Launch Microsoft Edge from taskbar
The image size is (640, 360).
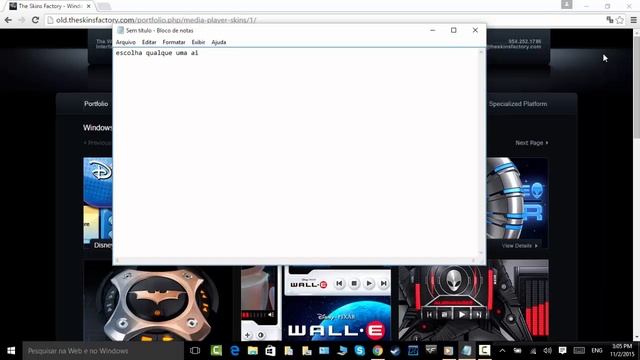point(235,351)
